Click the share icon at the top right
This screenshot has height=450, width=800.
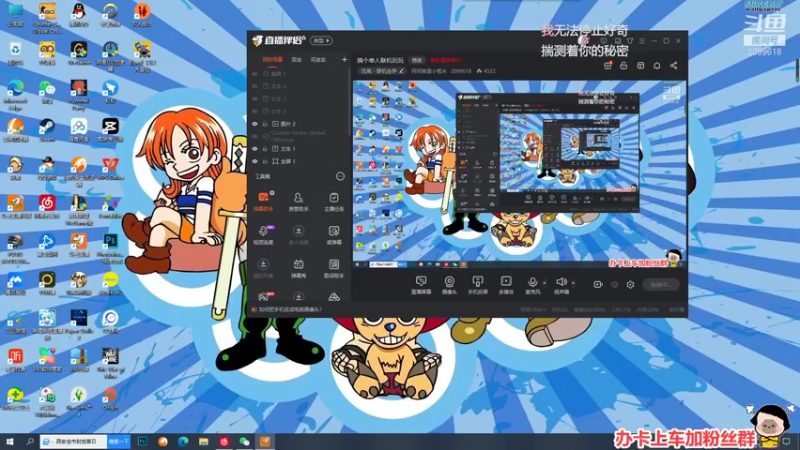pos(673,65)
